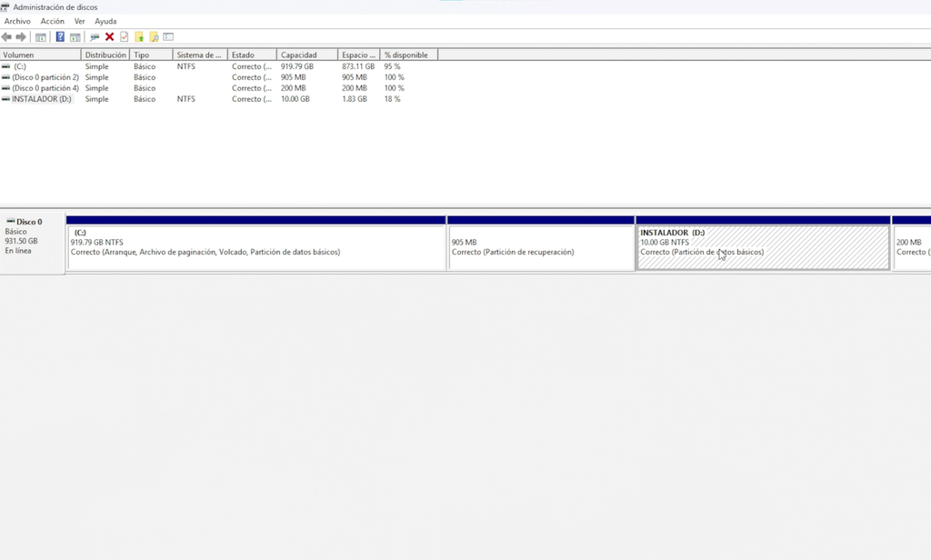Click the page-with-checkmark toolbar icon

click(x=124, y=37)
